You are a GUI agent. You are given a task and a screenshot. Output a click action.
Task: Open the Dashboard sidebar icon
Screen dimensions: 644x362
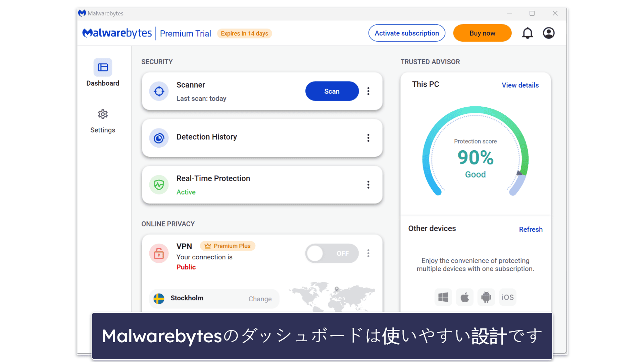[x=103, y=67]
